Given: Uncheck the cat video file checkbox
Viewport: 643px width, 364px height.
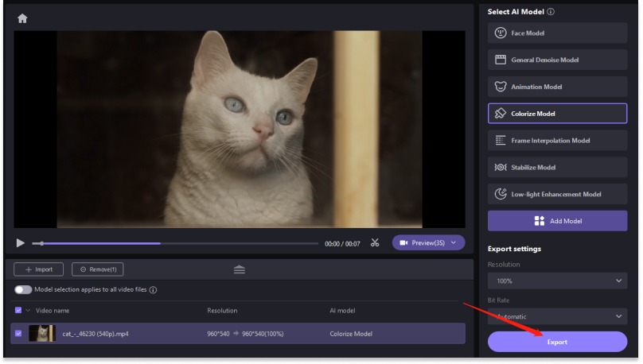Looking at the screenshot, I should (18, 334).
